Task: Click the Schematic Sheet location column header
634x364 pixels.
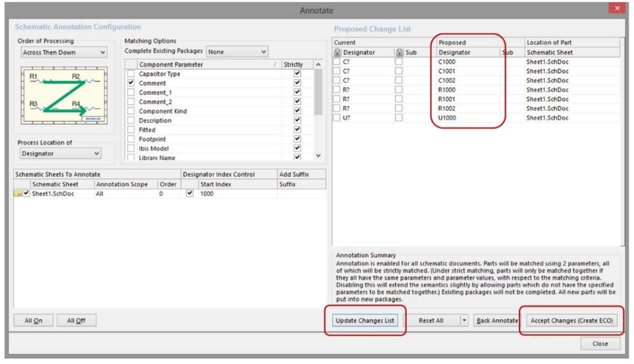Action: (x=572, y=52)
